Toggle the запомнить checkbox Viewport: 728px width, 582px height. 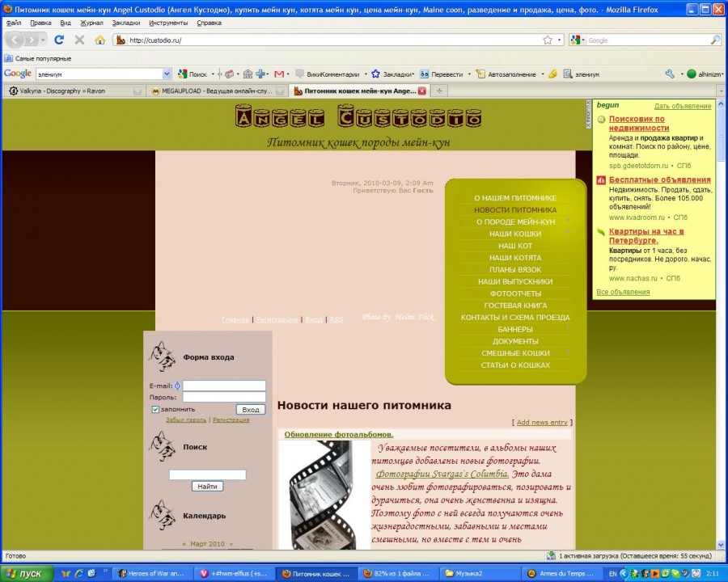point(155,409)
